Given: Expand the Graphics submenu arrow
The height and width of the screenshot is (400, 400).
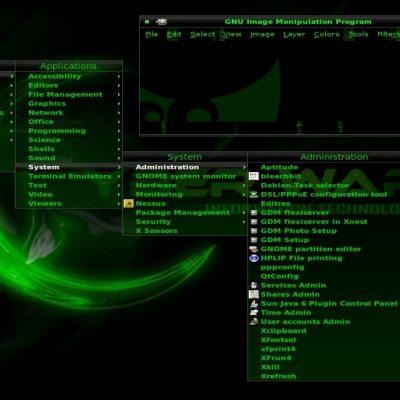Looking at the screenshot, I should [119, 104].
